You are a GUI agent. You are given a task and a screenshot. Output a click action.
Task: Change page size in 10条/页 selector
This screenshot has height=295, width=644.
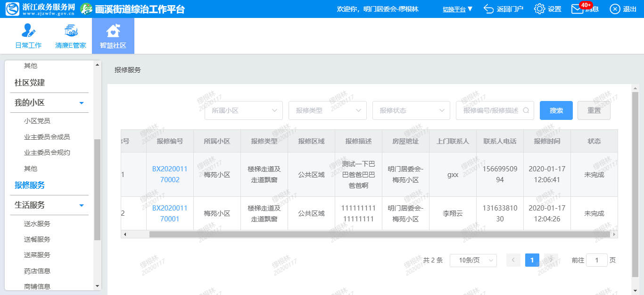pos(473,260)
